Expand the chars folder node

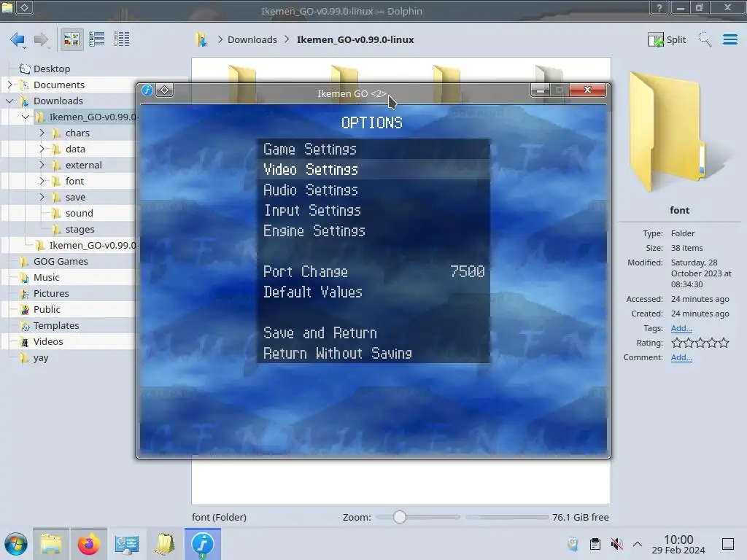[42, 133]
